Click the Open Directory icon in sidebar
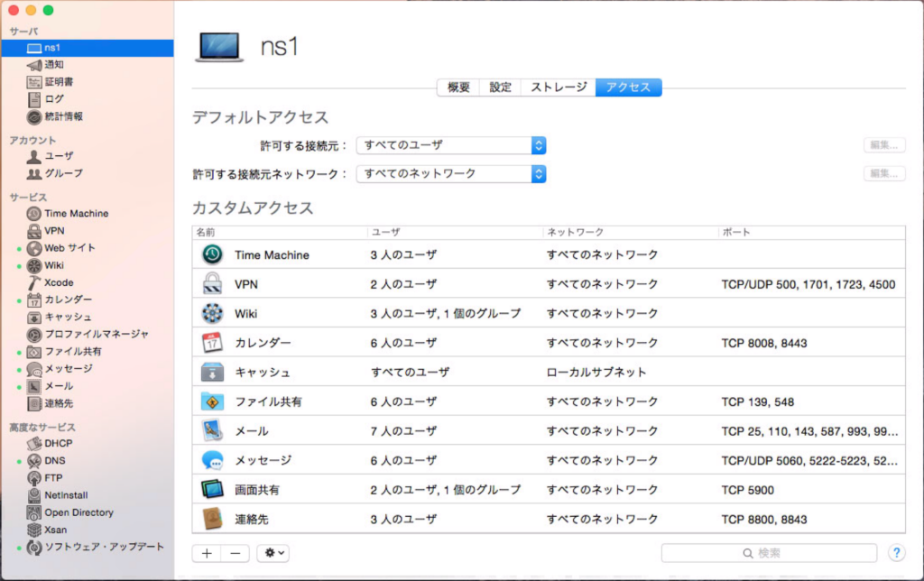 (34, 512)
